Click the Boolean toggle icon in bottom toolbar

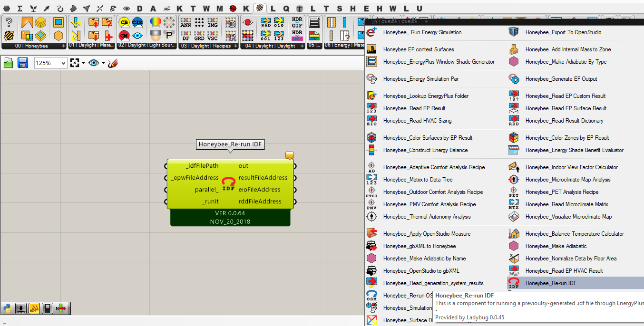[x=48, y=308]
